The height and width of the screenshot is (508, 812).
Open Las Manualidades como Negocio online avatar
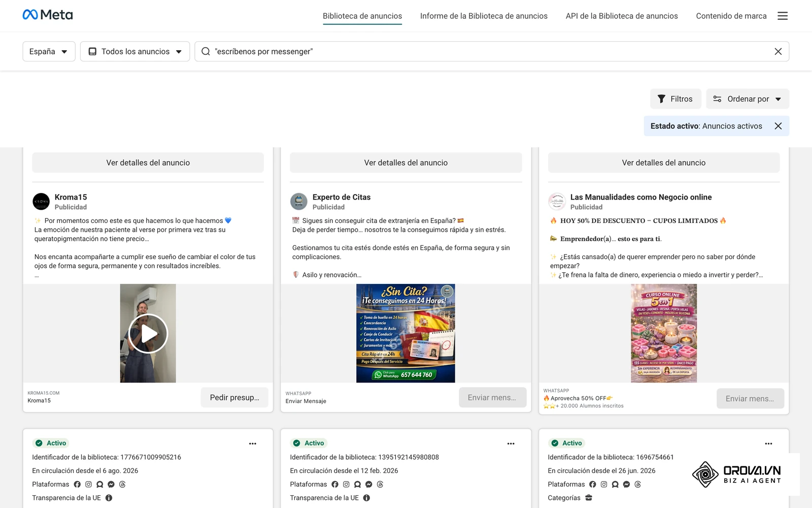point(557,202)
